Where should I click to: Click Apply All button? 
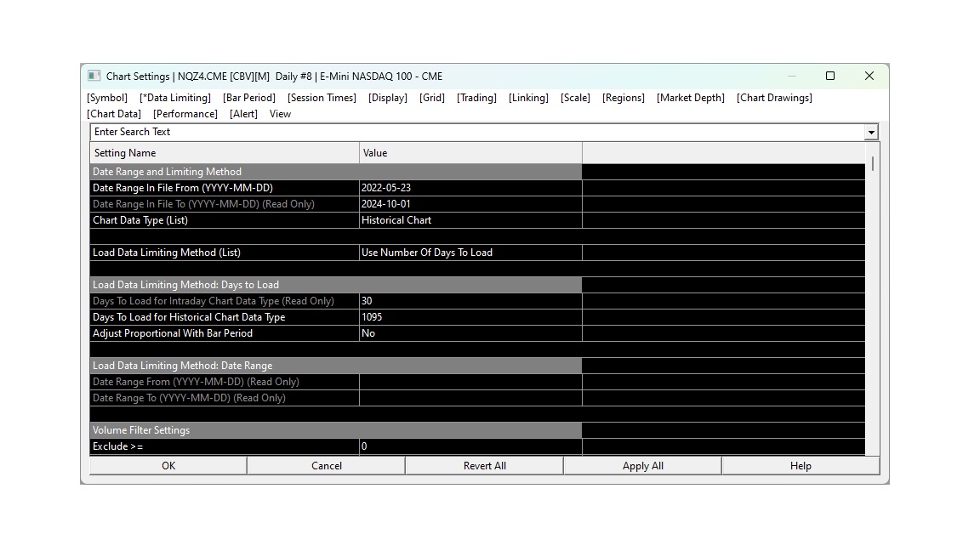coord(642,465)
